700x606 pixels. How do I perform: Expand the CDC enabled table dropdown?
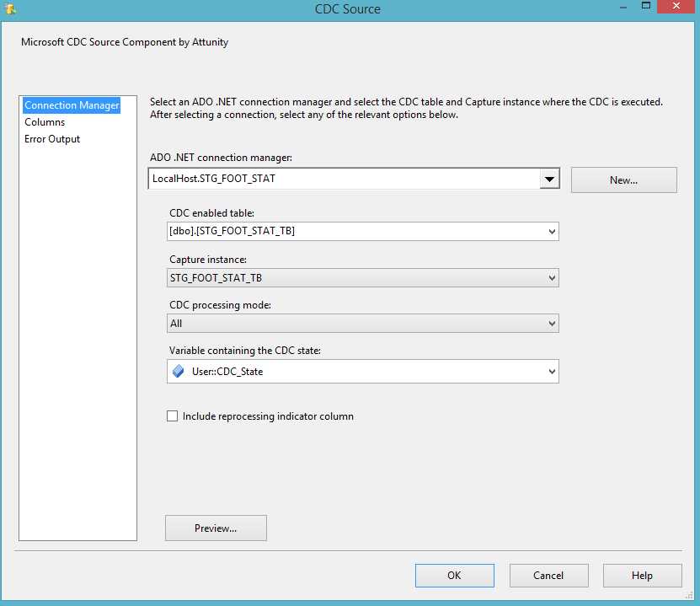552,231
